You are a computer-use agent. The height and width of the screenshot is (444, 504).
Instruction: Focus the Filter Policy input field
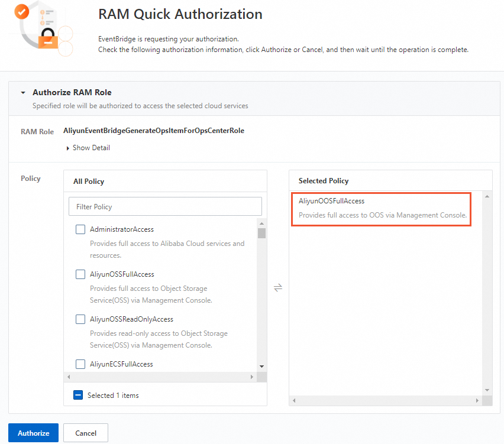[x=165, y=206]
